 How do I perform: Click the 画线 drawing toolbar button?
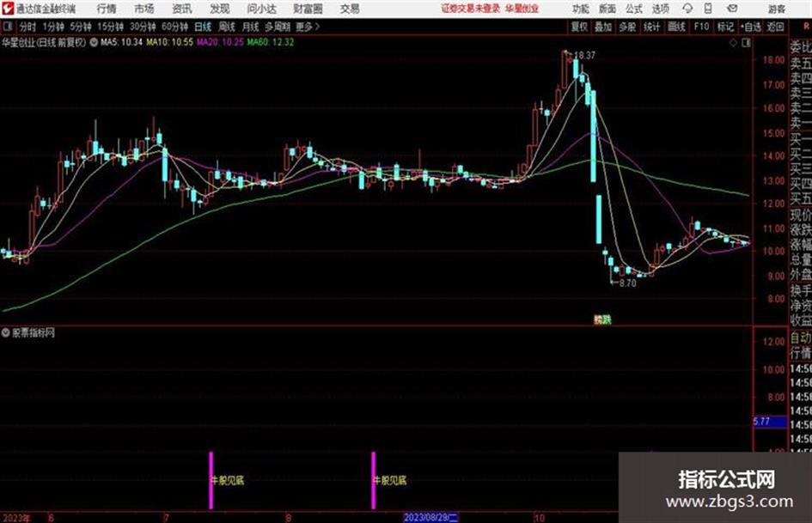click(x=676, y=27)
